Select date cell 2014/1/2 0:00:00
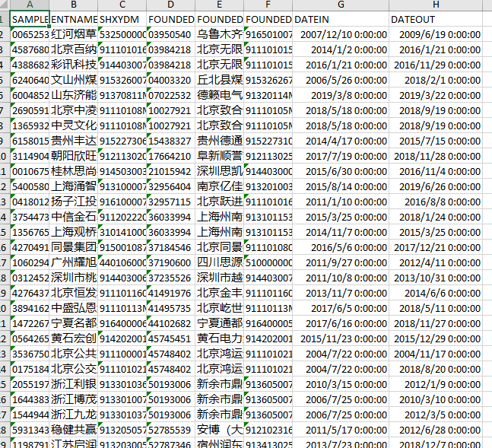The height and width of the screenshot is (448, 492). [341, 49]
